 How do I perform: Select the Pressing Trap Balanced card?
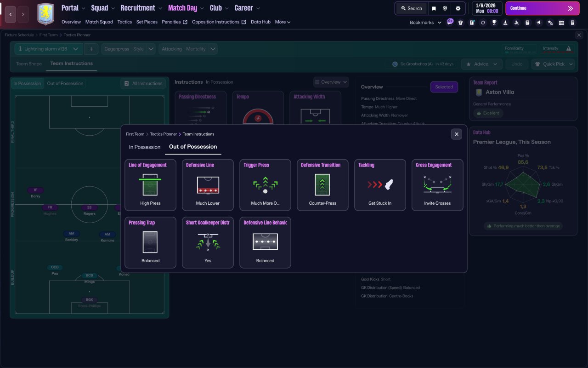coord(150,242)
